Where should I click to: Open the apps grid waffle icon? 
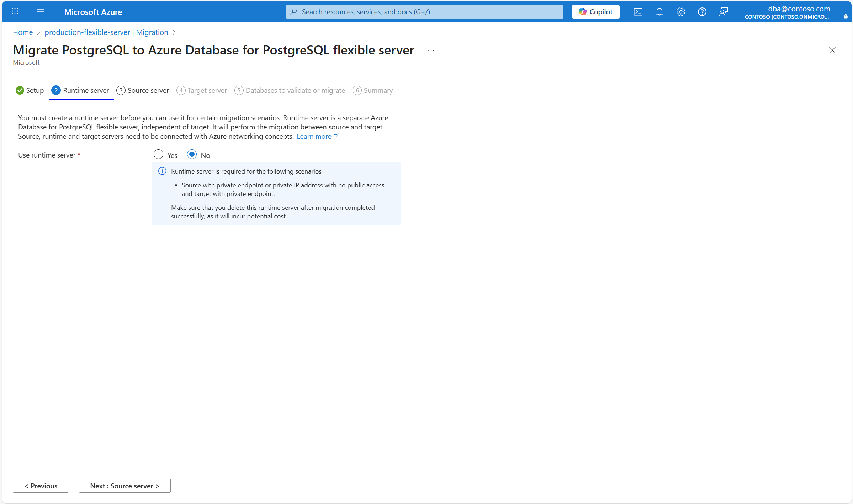click(x=15, y=11)
